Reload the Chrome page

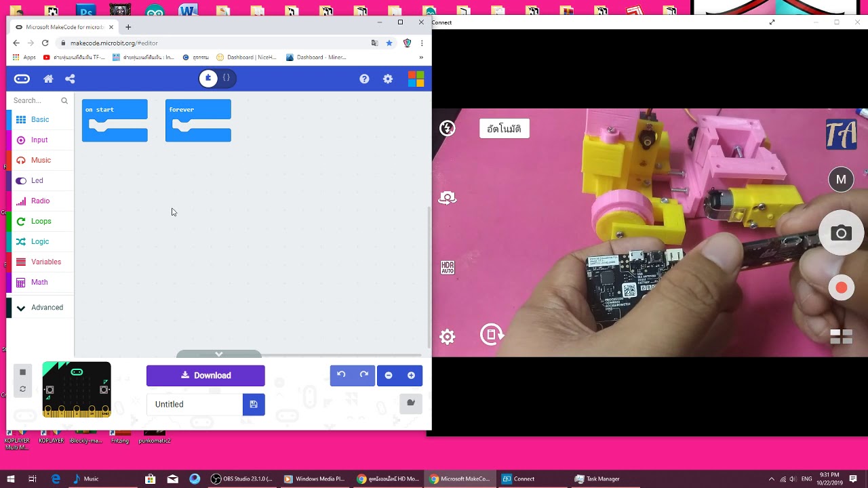[45, 43]
